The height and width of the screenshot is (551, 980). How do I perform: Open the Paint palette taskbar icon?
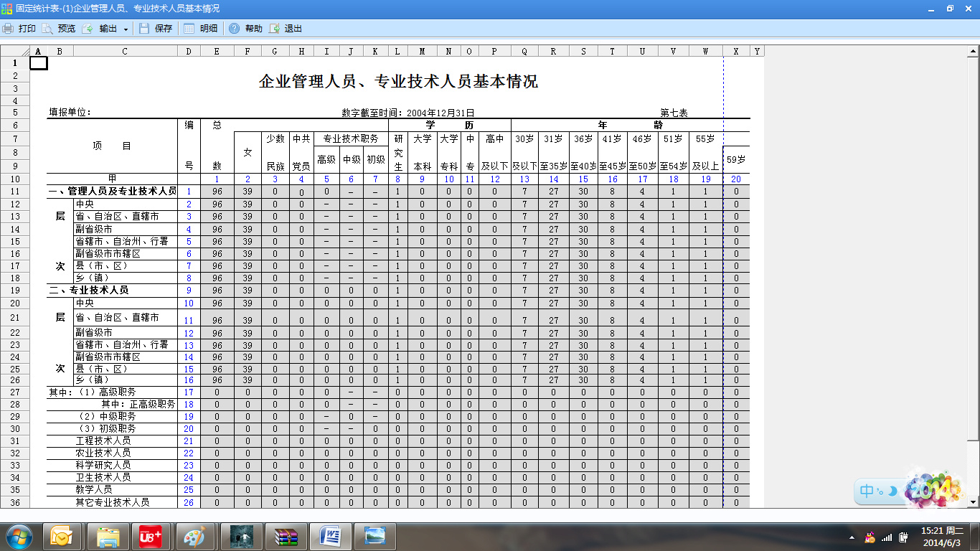195,536
